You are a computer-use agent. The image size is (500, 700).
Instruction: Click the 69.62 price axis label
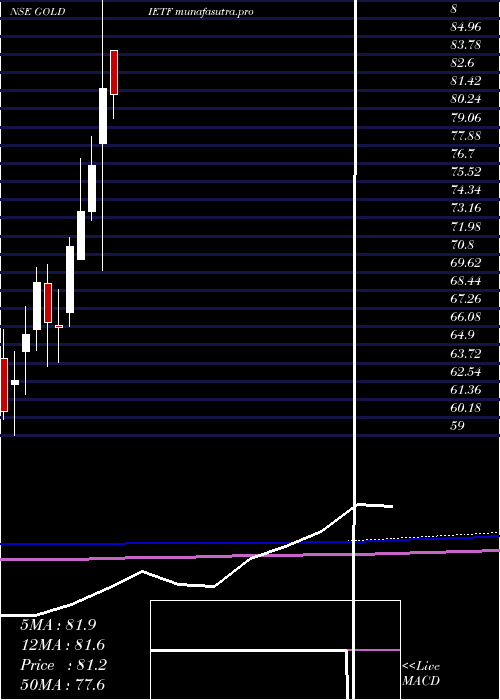[466, 262]
